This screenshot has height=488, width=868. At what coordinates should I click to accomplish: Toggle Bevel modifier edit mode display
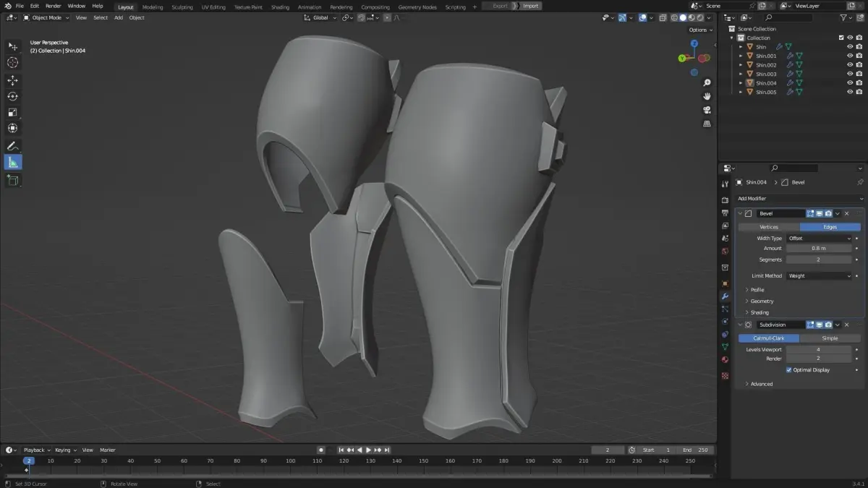(811, 213)
